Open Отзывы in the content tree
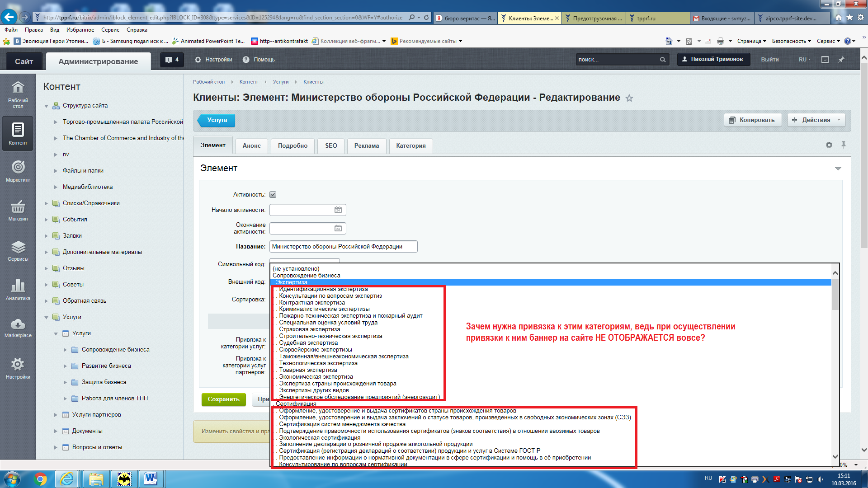The image size is (868, 488). click(x=73, y=268)
